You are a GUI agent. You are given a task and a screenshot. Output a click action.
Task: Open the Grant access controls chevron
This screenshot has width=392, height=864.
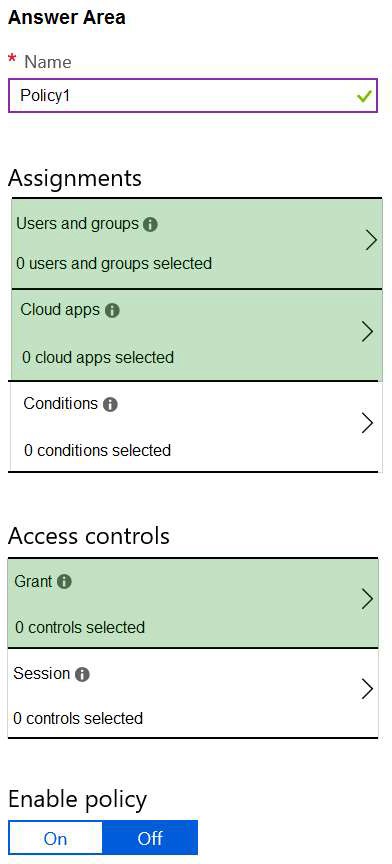pos(368,599)
